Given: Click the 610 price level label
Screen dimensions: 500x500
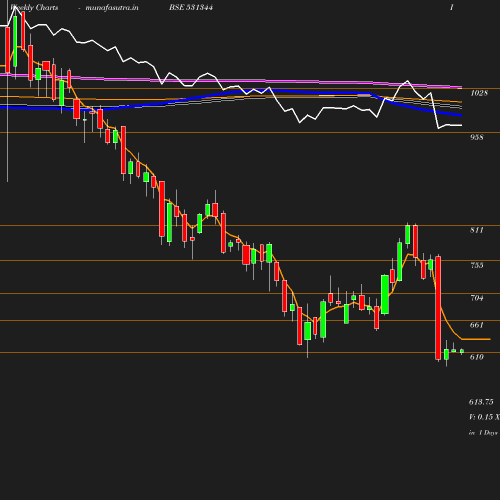Looking at the screenshot, I should point(477,357).
